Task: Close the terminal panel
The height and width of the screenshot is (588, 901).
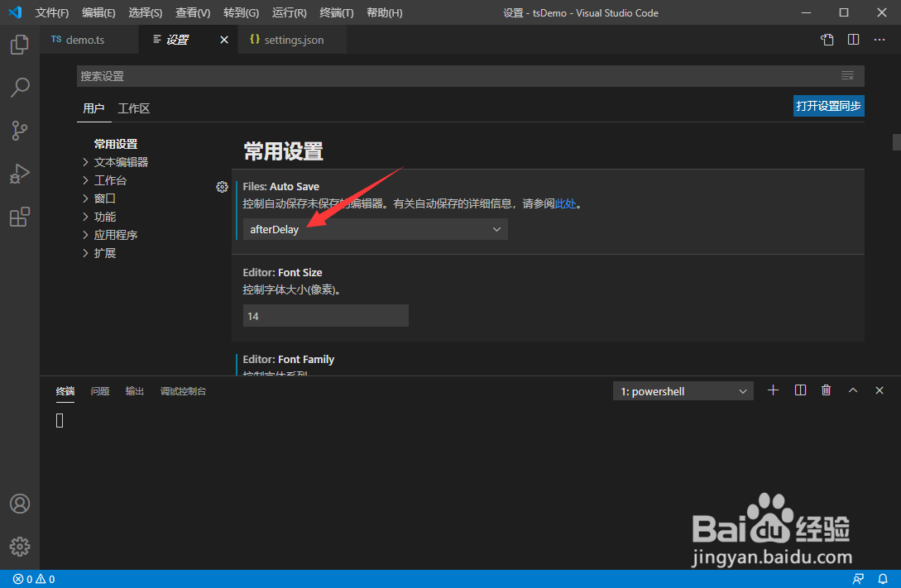Action: 879,390
